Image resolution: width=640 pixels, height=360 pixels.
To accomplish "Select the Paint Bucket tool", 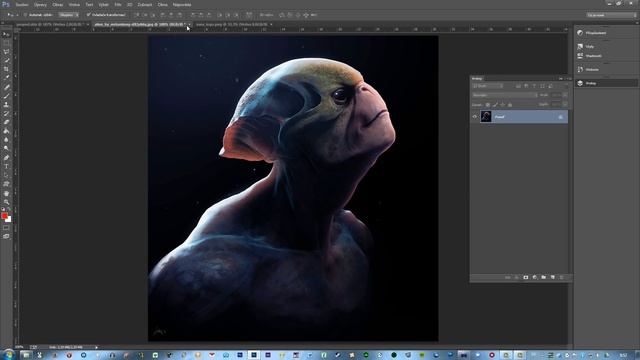I will pos(6,131).
